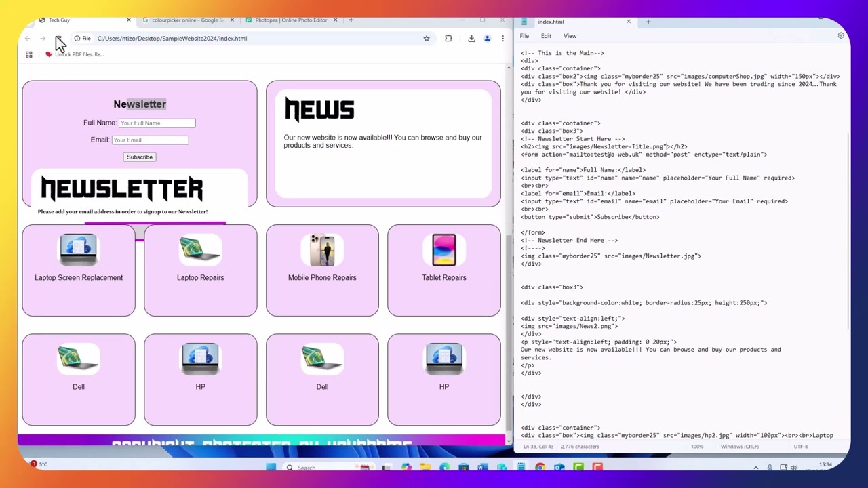Image resolution: width=868 pixels, height=488 pixels.
Task: Open Outlook from taskbar
Action: click(x=559, y=467)
